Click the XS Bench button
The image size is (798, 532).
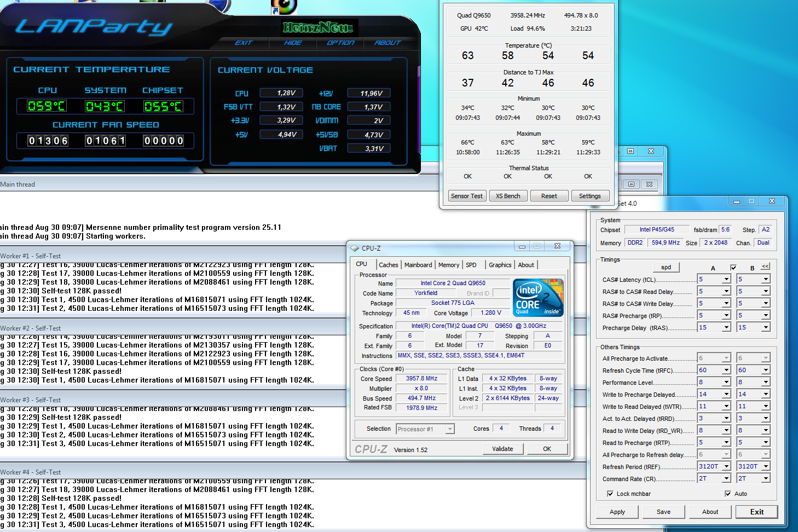508,196
